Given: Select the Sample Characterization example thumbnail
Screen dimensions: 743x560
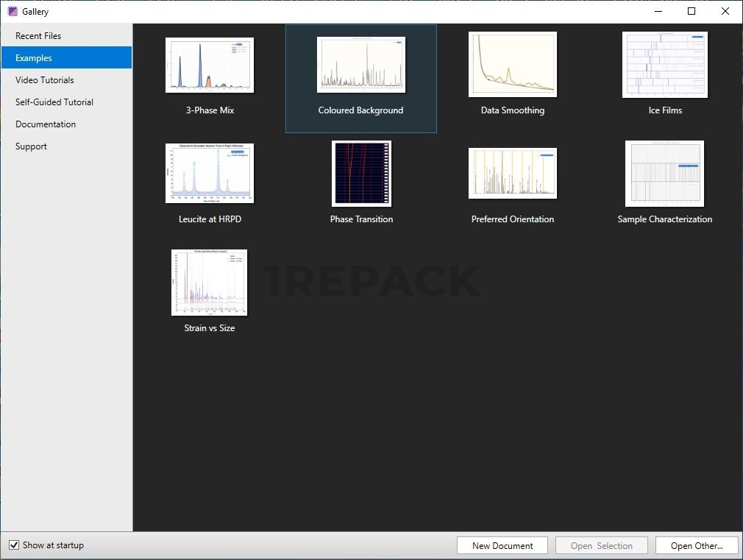Looking at the screenshot, I should pos(664,174).
